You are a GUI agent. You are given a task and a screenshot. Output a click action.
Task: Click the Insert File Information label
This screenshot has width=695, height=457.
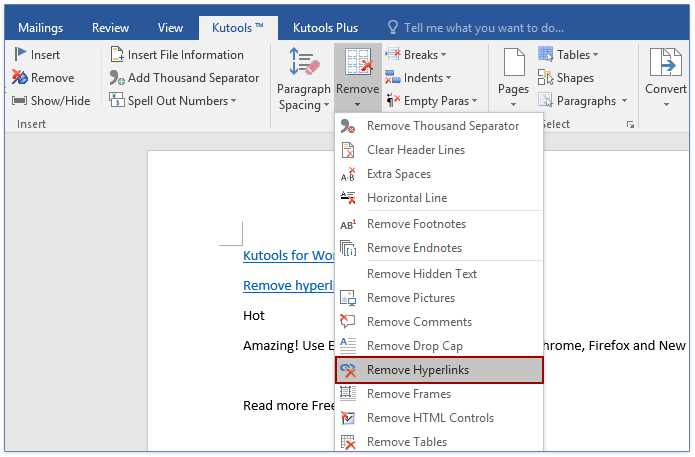(186, 55)
